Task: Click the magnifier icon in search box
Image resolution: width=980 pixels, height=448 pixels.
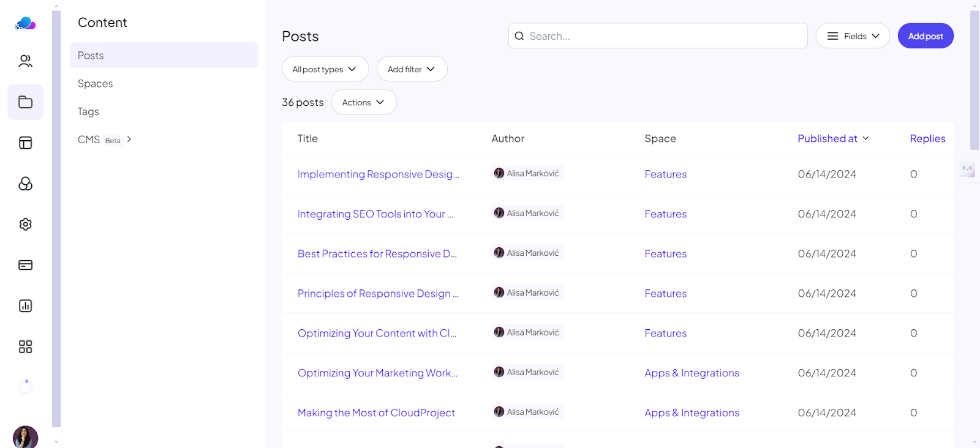Action: [519, 36]
